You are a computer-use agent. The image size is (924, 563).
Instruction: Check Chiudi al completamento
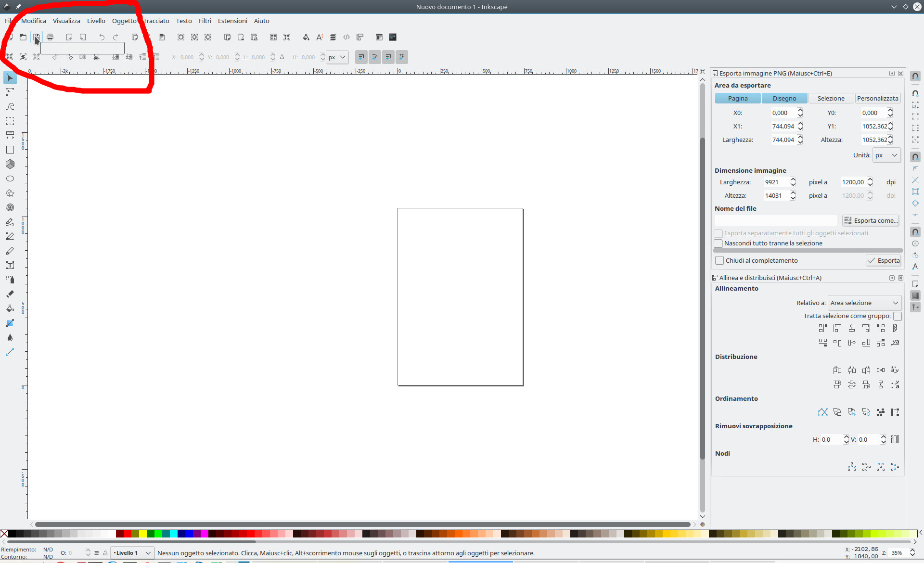(719, 260)
